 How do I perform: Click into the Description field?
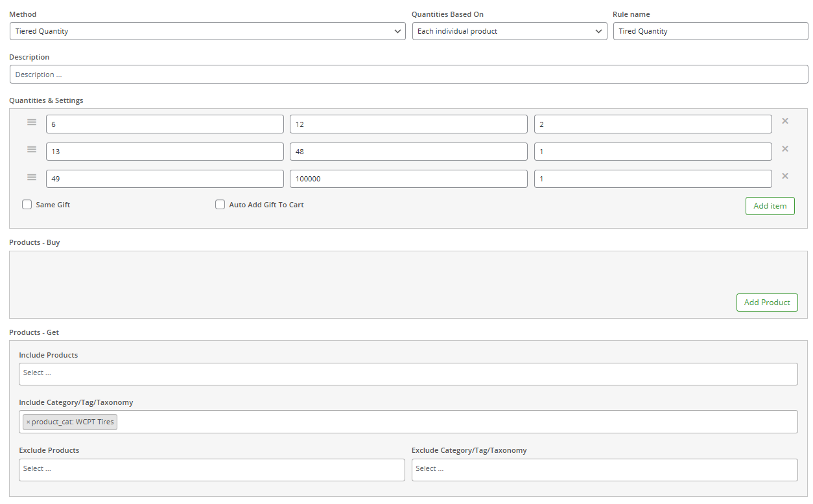coord(408,74)
